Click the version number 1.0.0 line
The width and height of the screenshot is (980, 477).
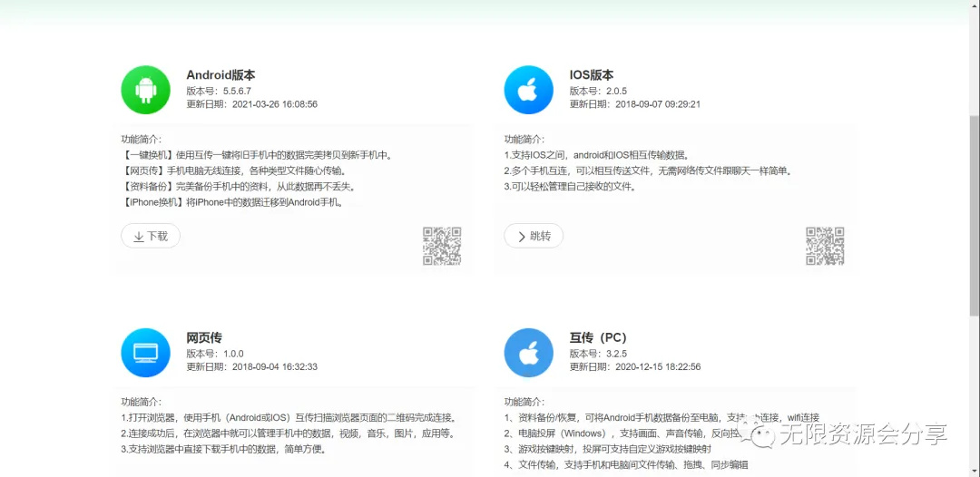pyautogui.click(x=215, y=354)
